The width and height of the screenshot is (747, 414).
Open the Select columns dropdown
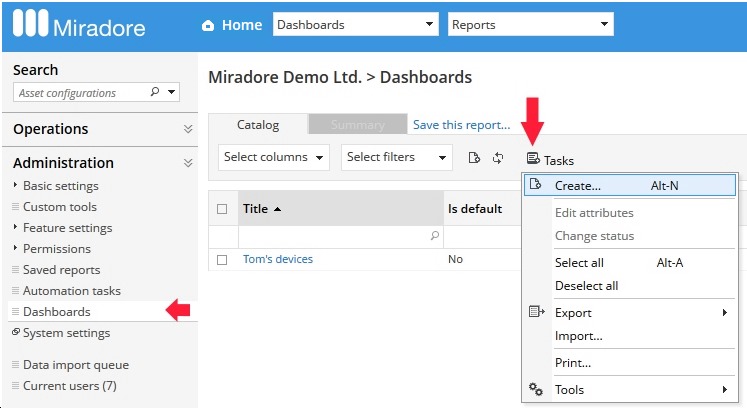pos(273,157)
